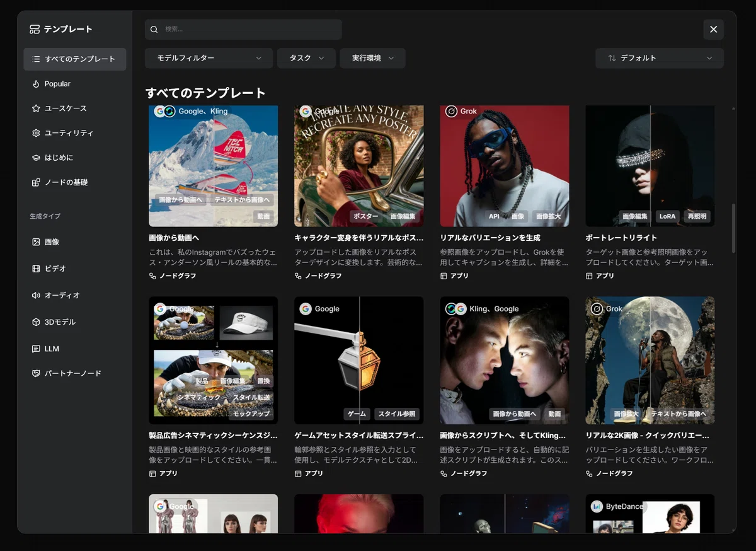Click the ポートレートリライト card title
Screen dimensions: 756x551
point(621,238)
